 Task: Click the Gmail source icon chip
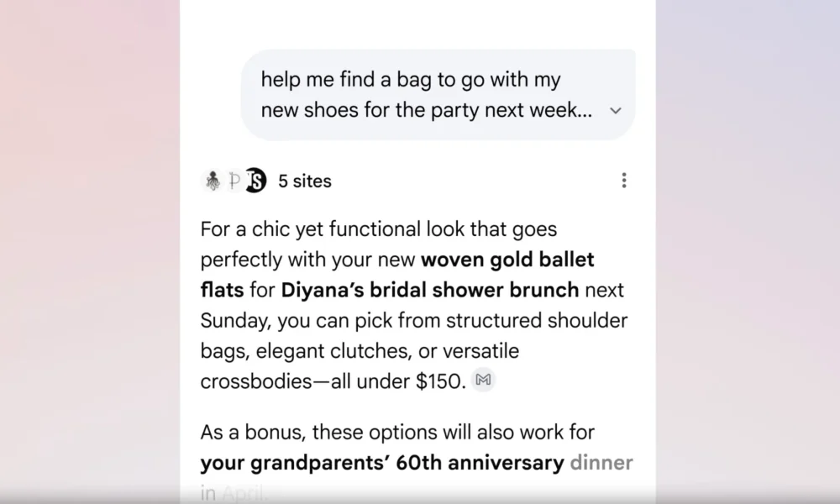point(483,381)
